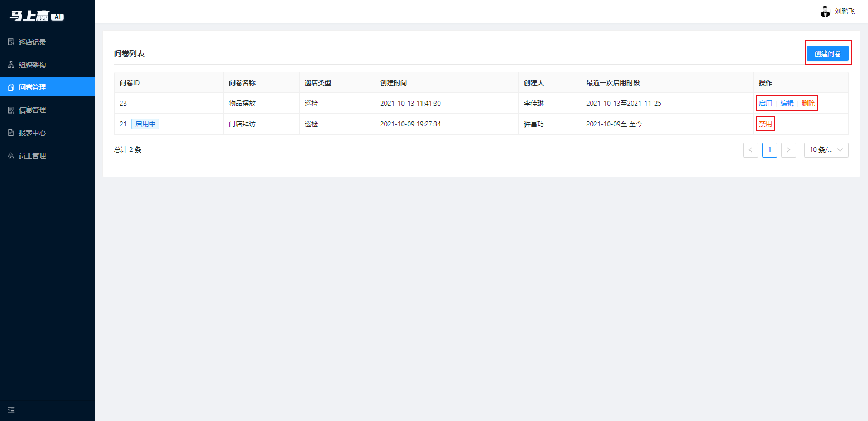Click the user avatar beside 刘鹏飞
This screenshot has height=421, width=868.
pos(825,11)
